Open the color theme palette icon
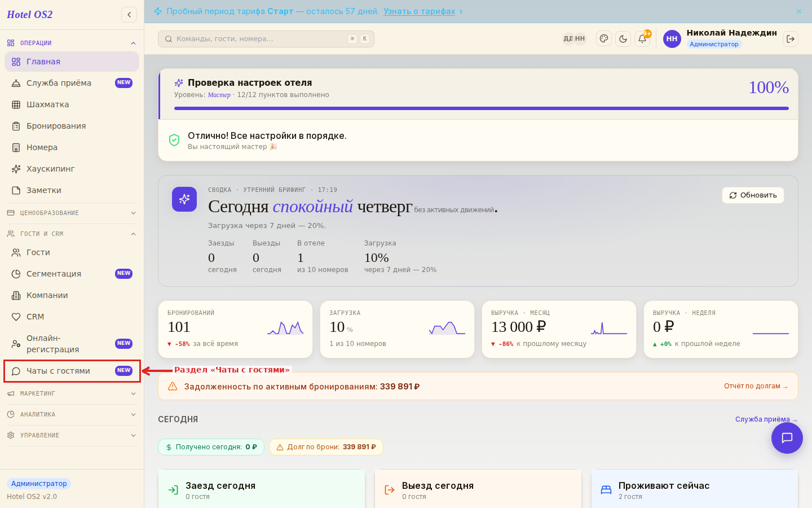Viewport: 812px width, 508px height. (604, 39)
